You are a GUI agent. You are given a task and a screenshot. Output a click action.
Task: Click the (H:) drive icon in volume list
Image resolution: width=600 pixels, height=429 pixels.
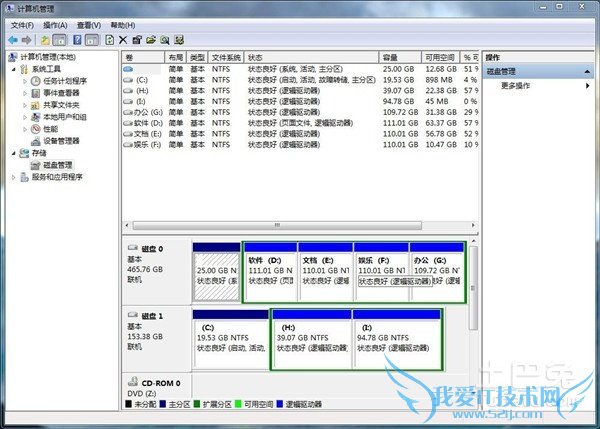click(128, 91)
